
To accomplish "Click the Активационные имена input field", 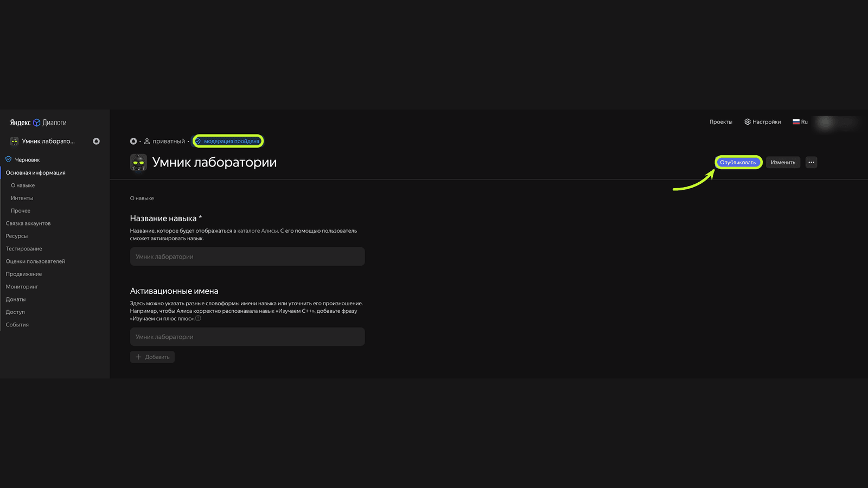I will [x=247, y=337].
